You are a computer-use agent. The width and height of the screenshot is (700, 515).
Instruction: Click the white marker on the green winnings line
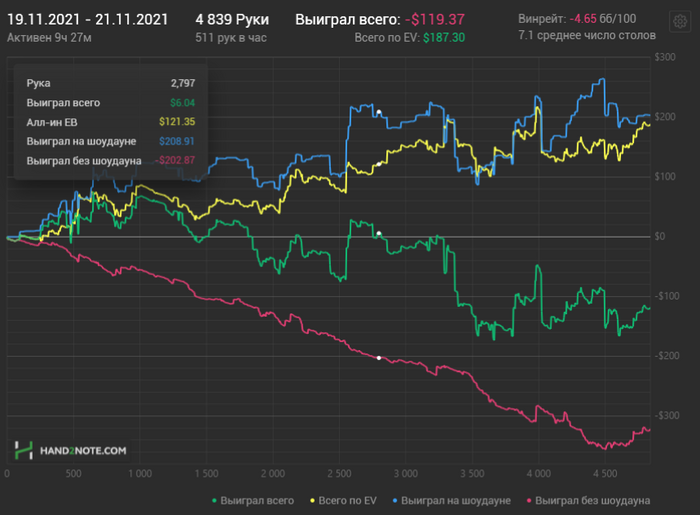click(x=379, y=233)
